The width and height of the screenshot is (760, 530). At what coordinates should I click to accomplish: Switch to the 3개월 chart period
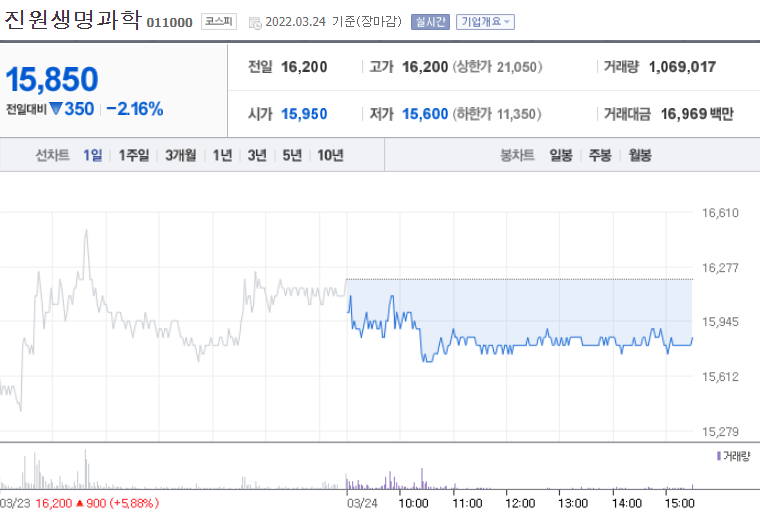pyautogui.click(x=180, y=155)
